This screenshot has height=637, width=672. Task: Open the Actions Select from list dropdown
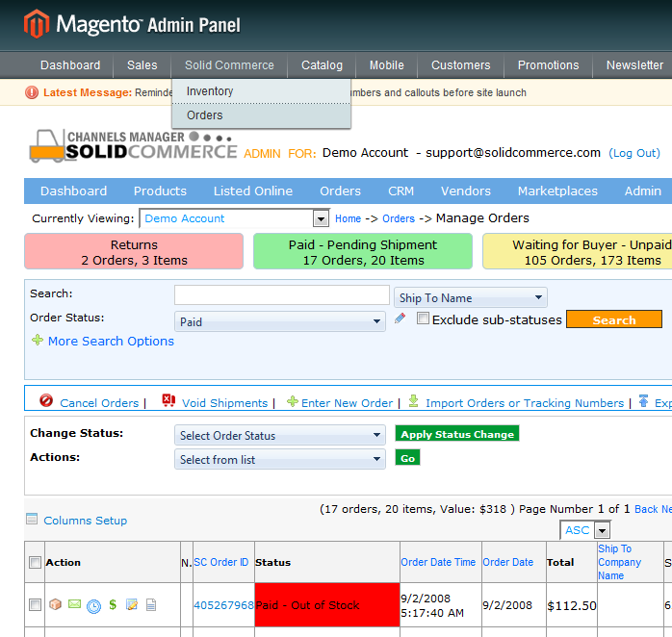(280, 459)
